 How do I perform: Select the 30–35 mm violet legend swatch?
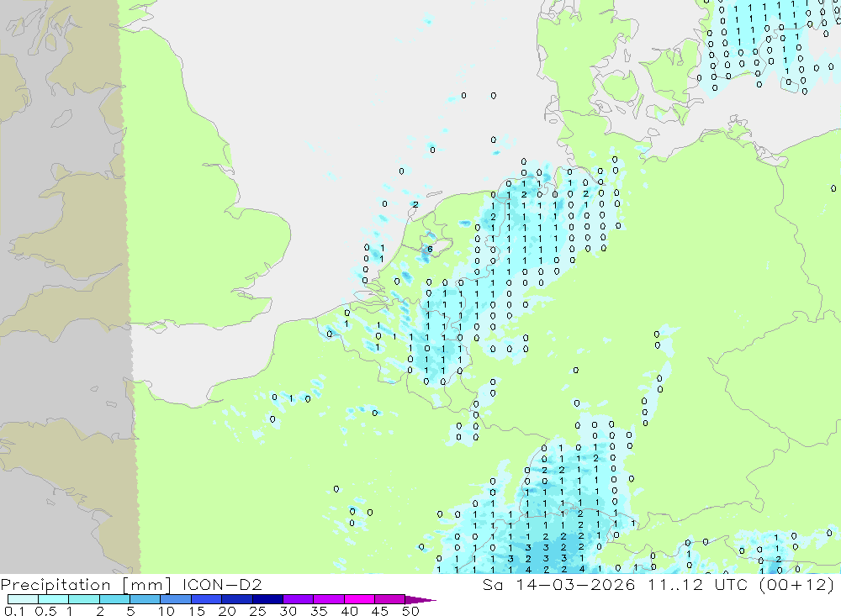(x=298, y=599)
